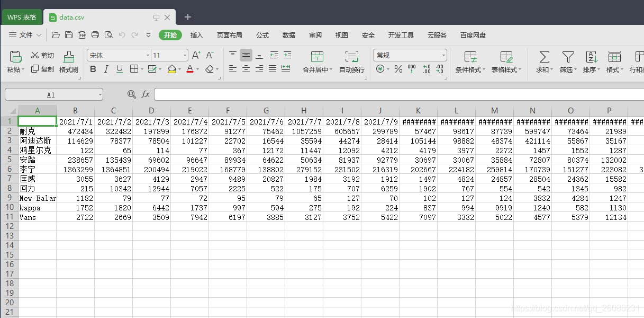Image resolution: width=644 pixels, height=318 pixels.
Task: Apply the currency format
Action: (380, 69)
